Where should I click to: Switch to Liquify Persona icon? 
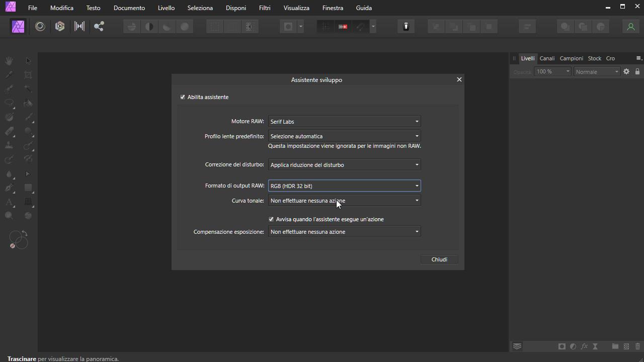coord(40,27)
